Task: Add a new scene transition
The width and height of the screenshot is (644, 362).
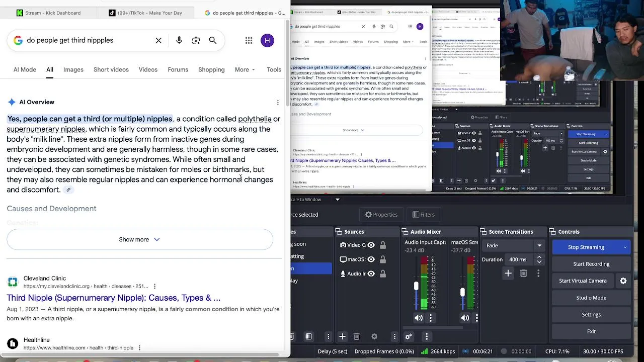Action: pyautogui.click(x=508, y=273)
